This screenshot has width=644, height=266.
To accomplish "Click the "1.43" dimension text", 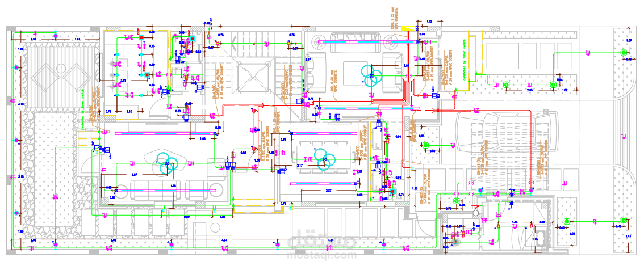I will point(629,237).
